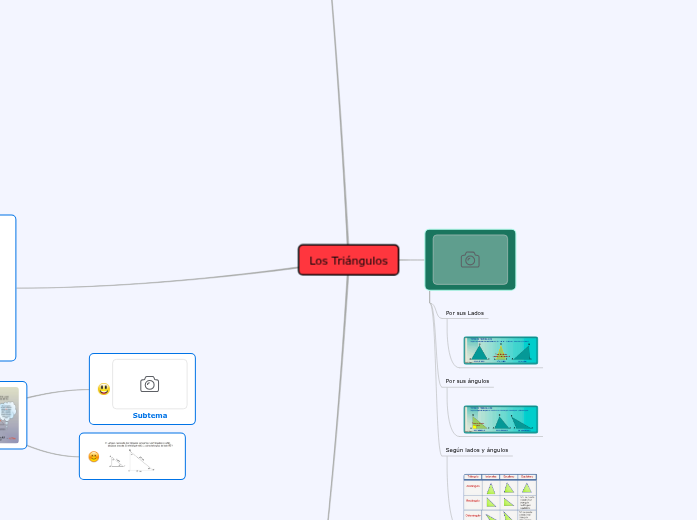
Task: Select the central Los Triángulos node
Action: point(348,260)
